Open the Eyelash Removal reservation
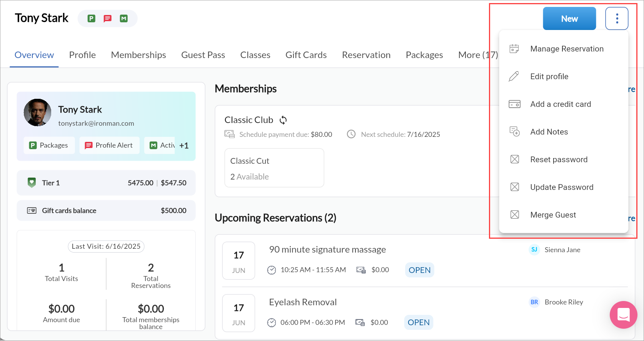Image resolution: width=644 pixels, height=341 pixels. 303,302
